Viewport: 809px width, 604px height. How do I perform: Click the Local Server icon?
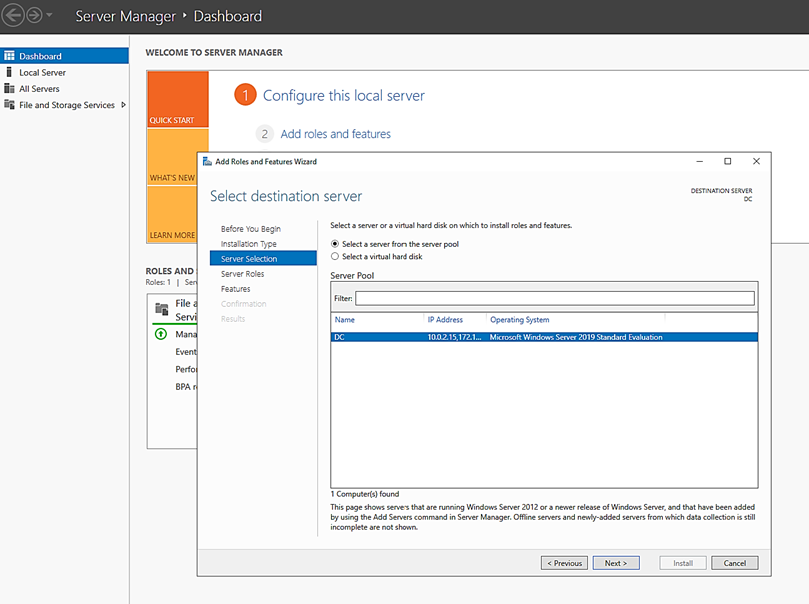9,72
